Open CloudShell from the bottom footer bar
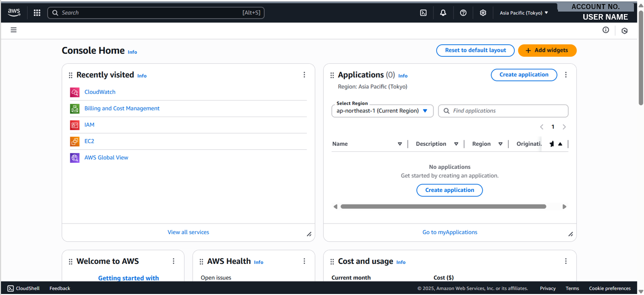The width and height of the screenshot is (644, 295). 23,288
